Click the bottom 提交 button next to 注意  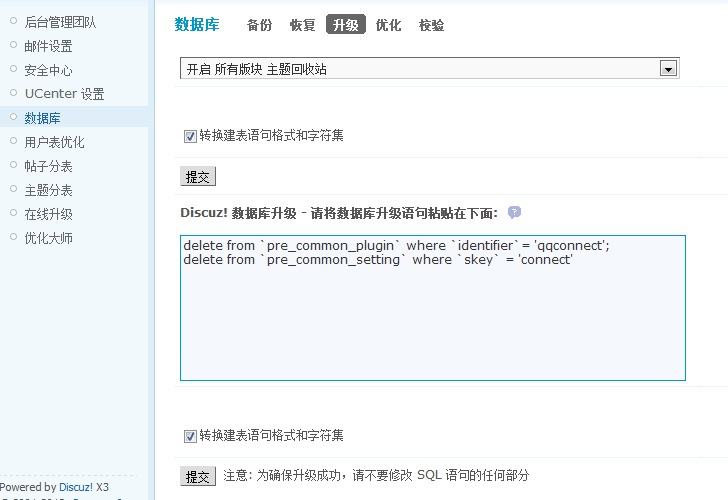point(198,476)
